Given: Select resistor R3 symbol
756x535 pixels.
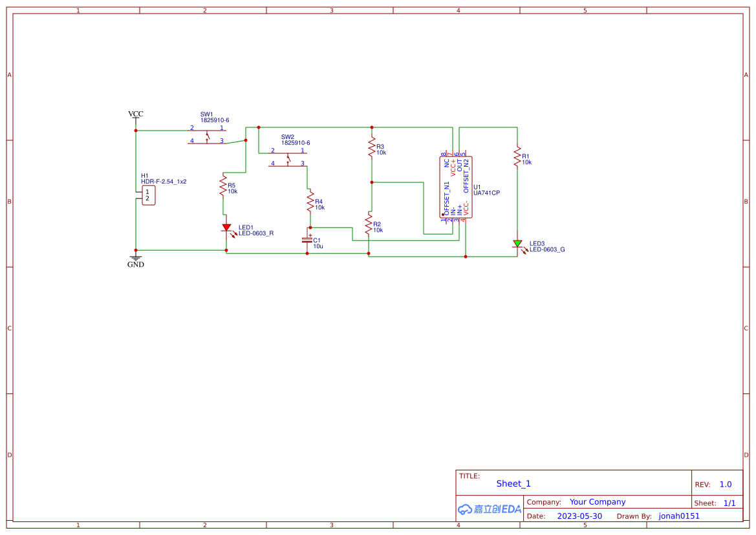Looking at the screenshot, I should pos(371,148).
